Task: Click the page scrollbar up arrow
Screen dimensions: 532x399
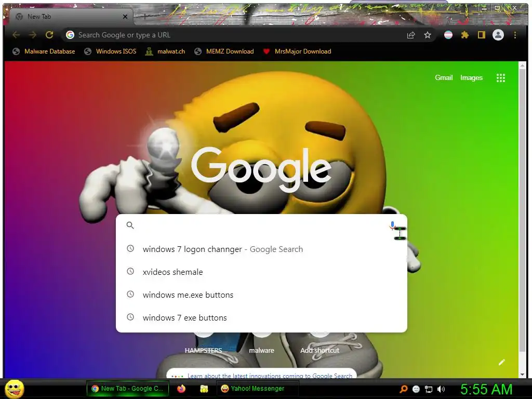Action: (x=522, y=65)
